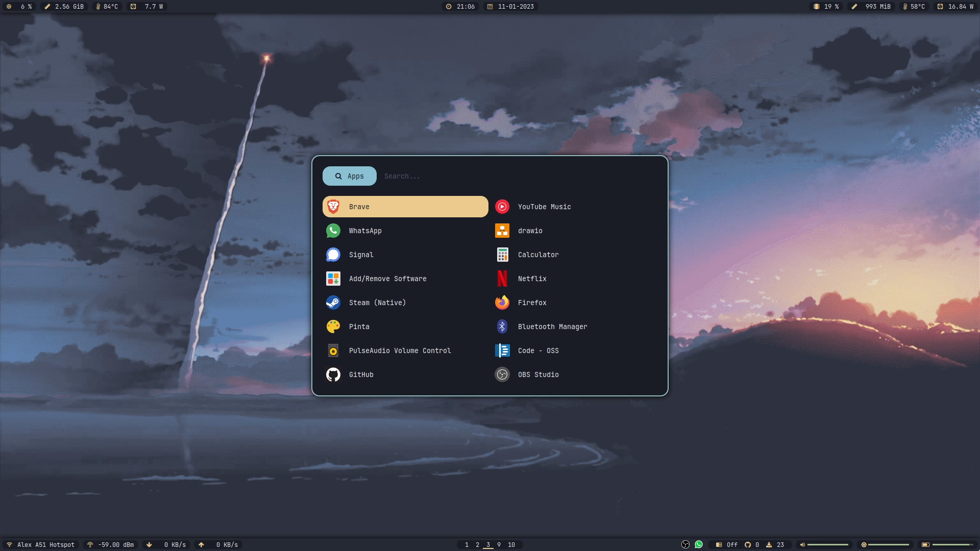The width and height of the screenshot is (980, 551).
Task: Click the WhatsApp tray icon
Action: 699,545
